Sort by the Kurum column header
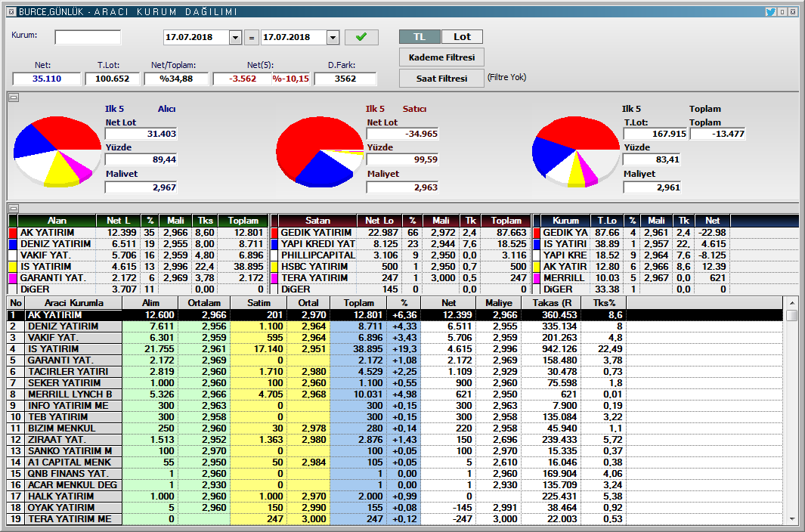 [x=565, y=221]
